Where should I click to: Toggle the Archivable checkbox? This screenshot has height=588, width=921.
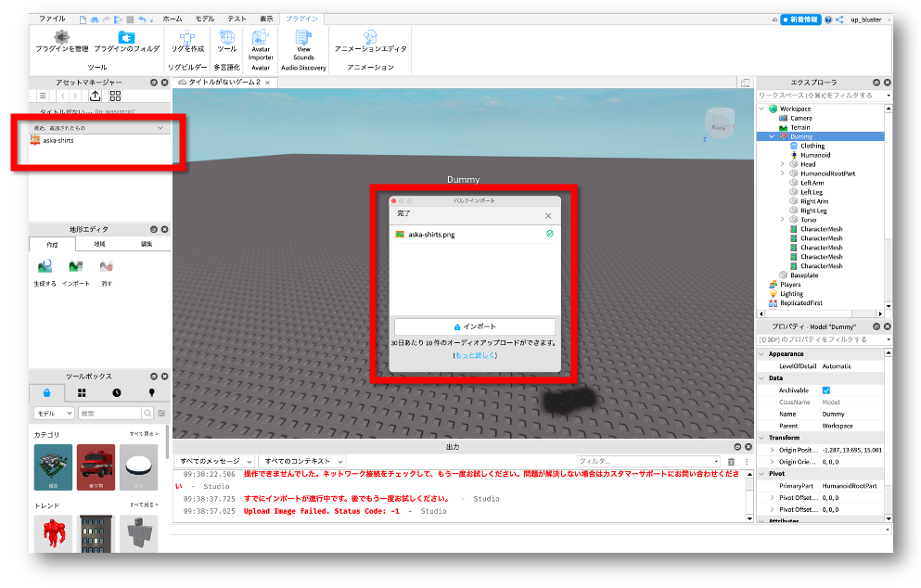pos(826,390)
